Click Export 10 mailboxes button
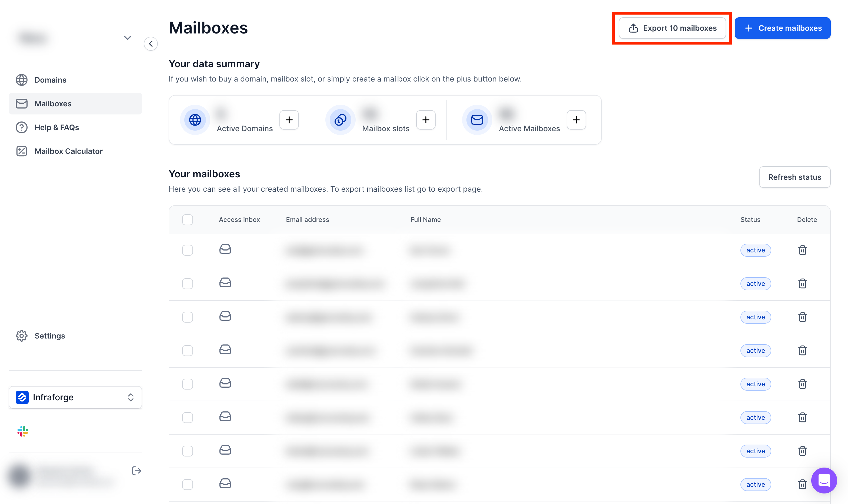The height and width of the screenshot is (504, 848). tap(672, 28)
